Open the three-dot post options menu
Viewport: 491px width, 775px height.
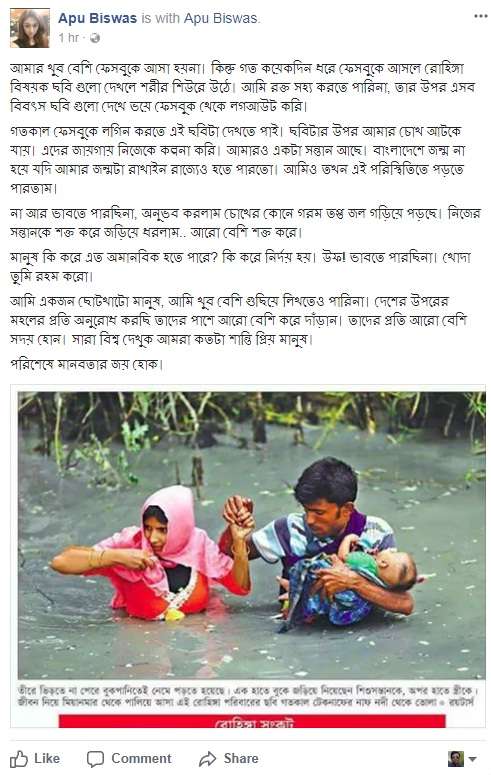[481, 16]
